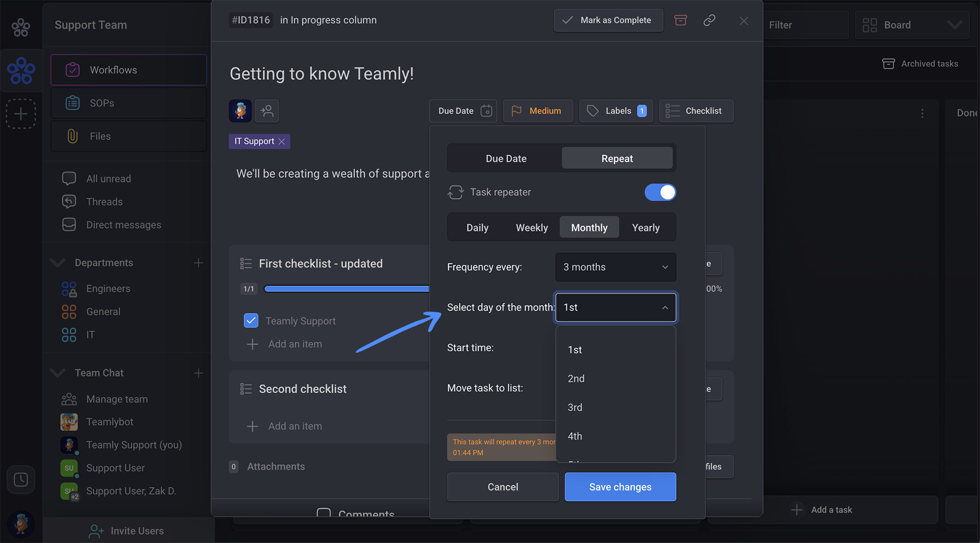Image resolution: width=980 pixels, height=543 pixels.
Task: Open the Workflows sidebar item
Action: 129,70
